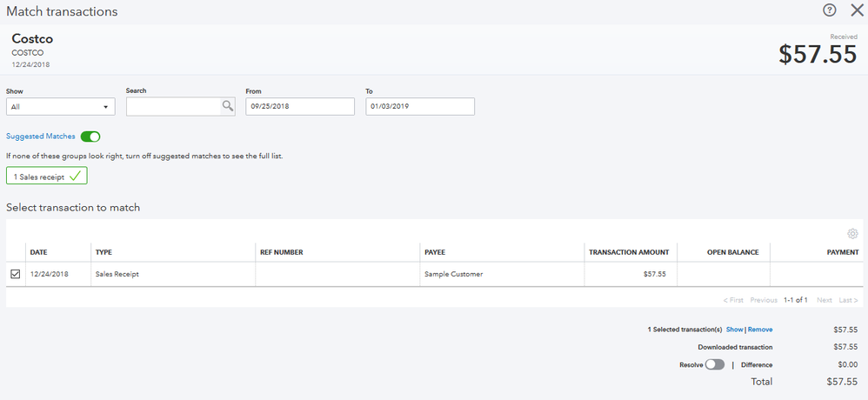Open the help question mark icon

(829, 10)
